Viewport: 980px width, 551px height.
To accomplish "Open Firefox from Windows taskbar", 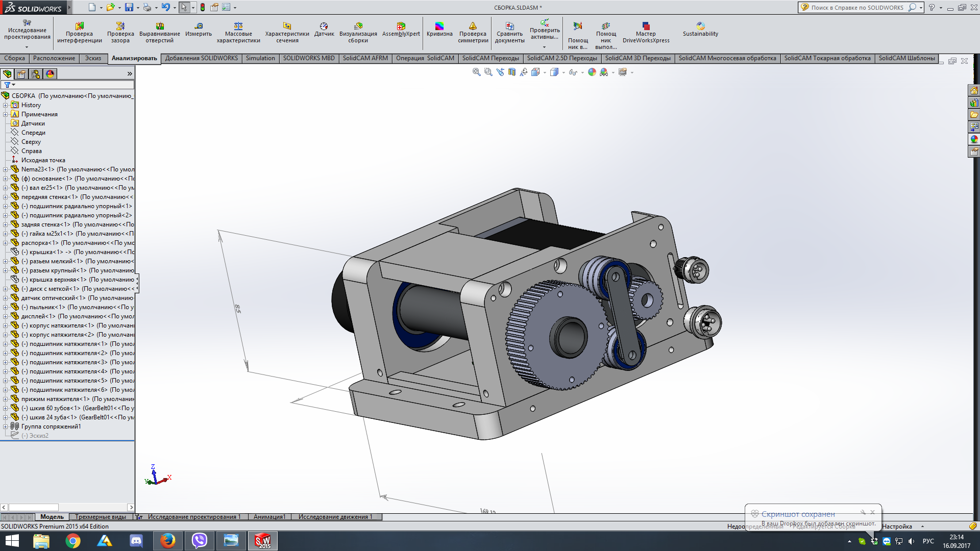I will [167, 540].
